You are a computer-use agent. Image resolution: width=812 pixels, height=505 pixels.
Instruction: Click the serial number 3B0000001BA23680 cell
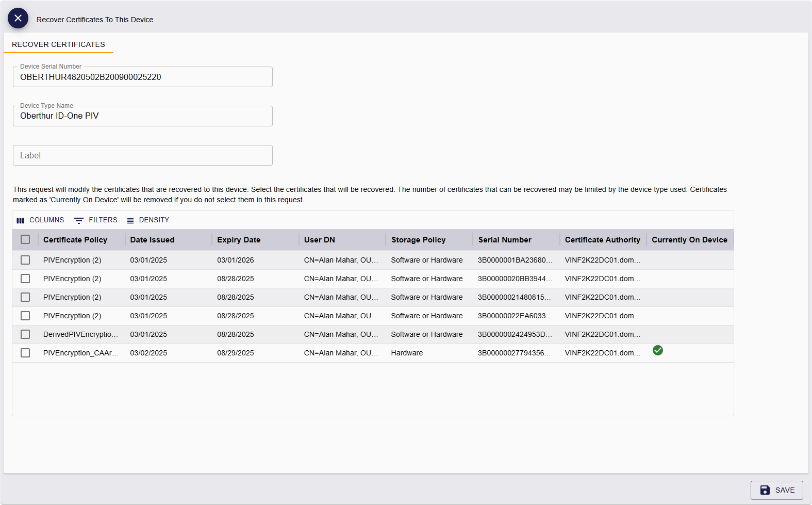point(515,260)
